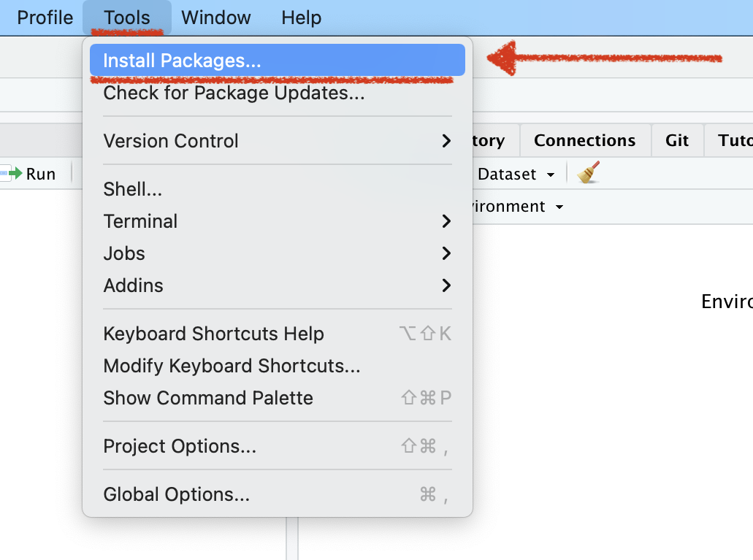
Task: Open the Help menu in menu bar
Action: pyautogui.click(x=301, y=18)
